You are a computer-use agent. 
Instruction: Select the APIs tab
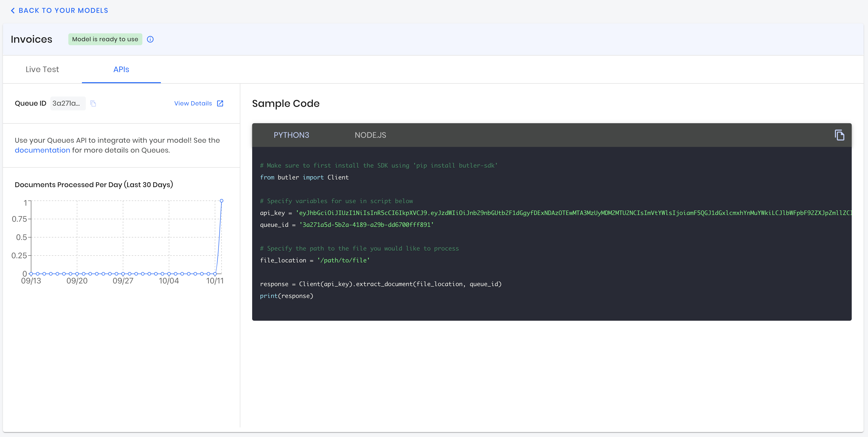(121, 69)
